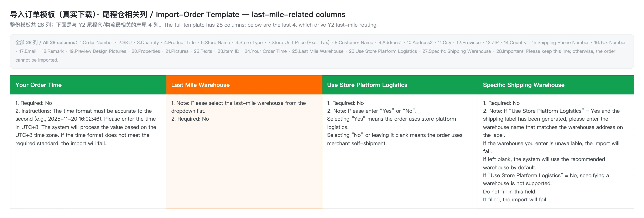
Task: Click the 'Your Order Time' column header
Action: tap(88, 85)
